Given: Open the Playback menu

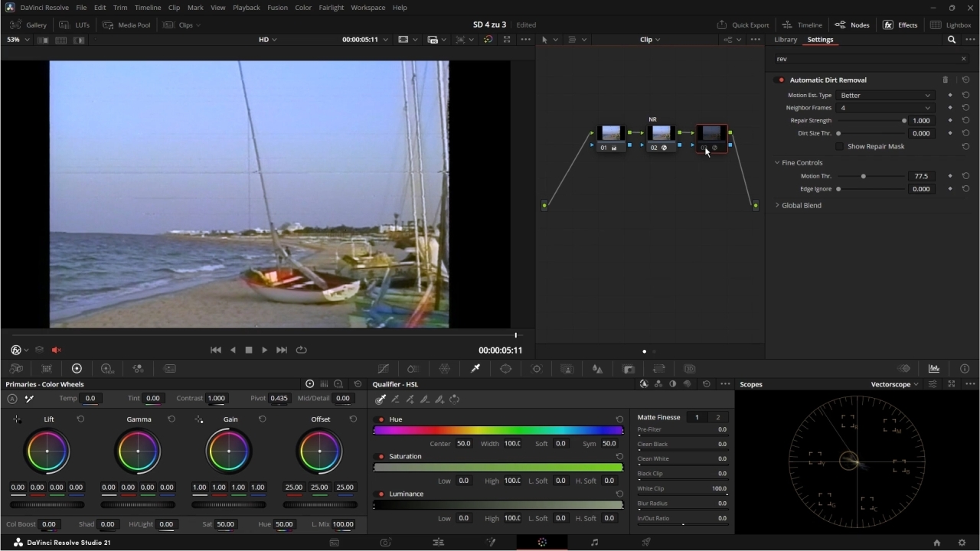Looking at the screenshot, I should (x=246, y=7).
